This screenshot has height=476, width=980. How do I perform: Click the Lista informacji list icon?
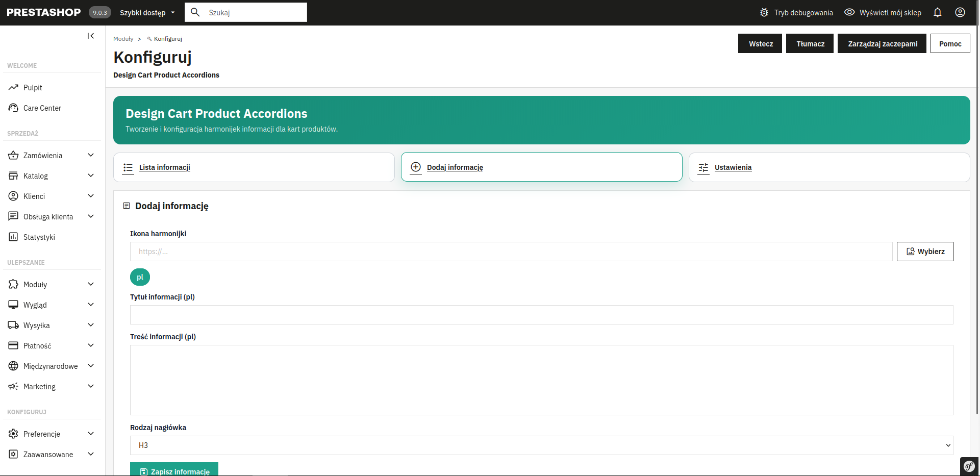(128, 167)
